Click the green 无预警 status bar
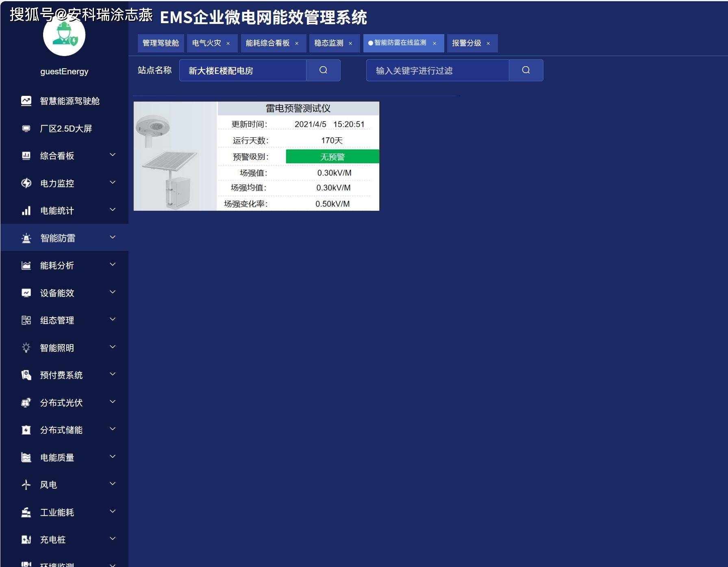This screenshot has width=728, height=567. (x=332, y=157)
